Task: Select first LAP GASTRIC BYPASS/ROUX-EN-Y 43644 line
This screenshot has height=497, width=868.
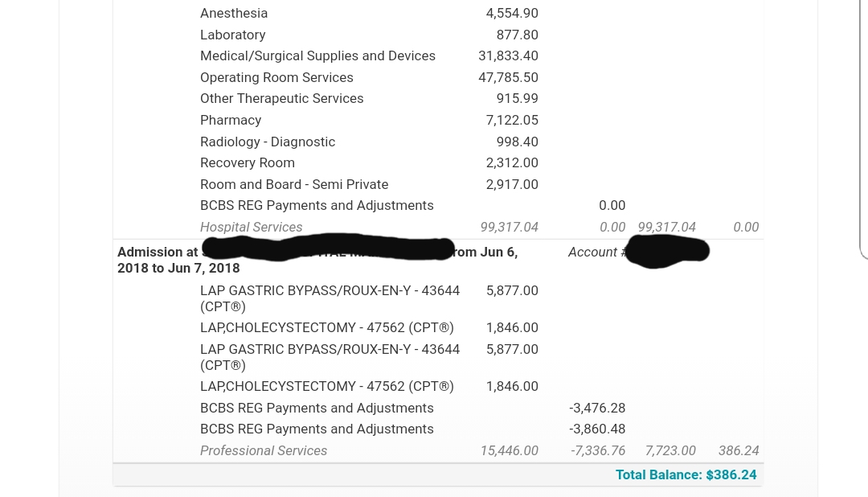Action: pyautogui.click(x=438, y=298)
